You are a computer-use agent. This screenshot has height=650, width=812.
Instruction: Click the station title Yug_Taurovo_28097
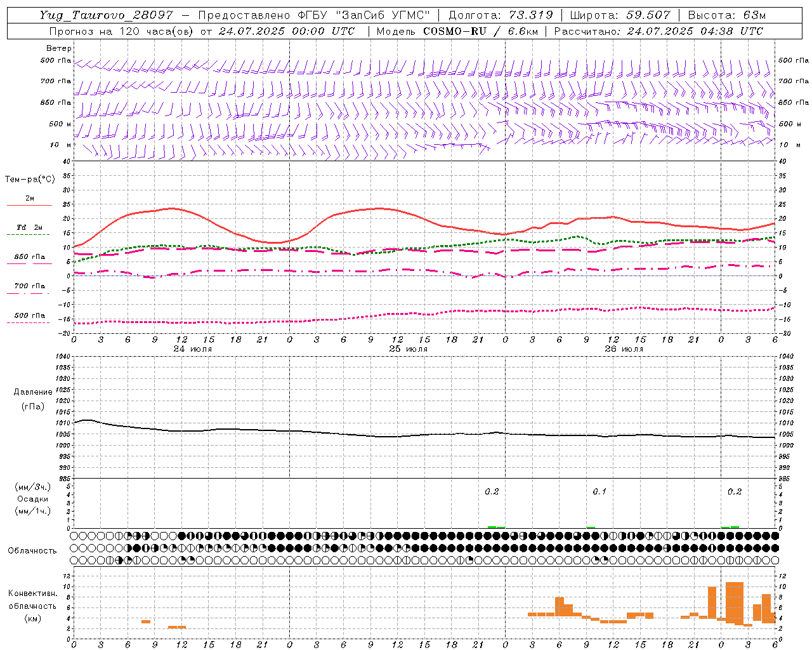click(x=106, y=15)
